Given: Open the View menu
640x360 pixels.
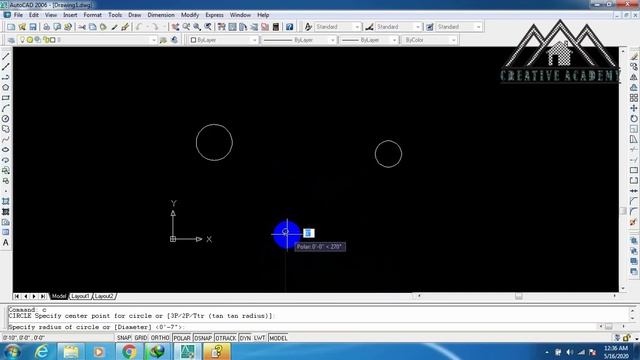Looking at the screenshot, I should (51, 15).
